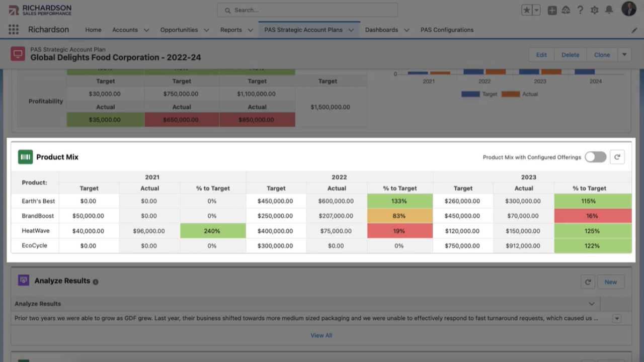Click the Edit button
Screen dimensions: 644x362
[541, 55]
